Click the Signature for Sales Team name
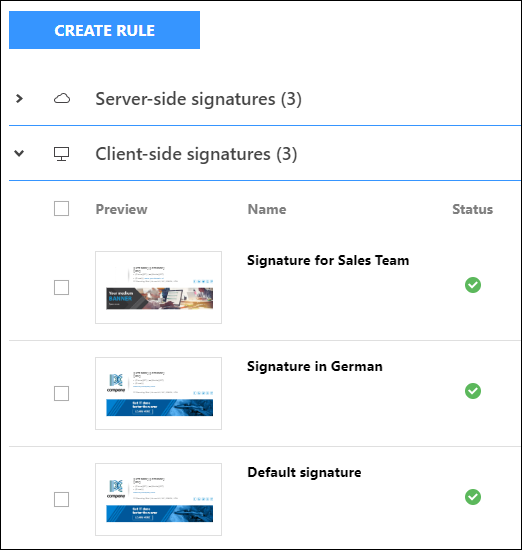Screen dimensions: 522x550 (328, 260)
